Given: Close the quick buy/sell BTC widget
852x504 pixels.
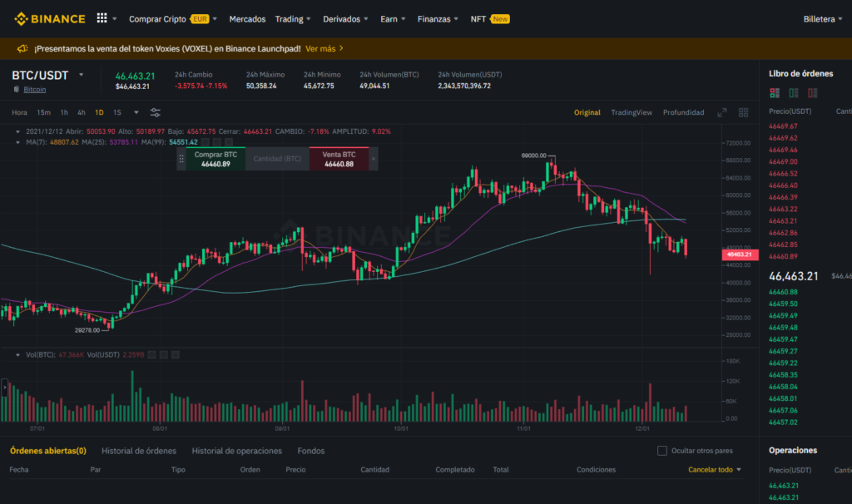Looking at the screenshot, I should 373,158.
